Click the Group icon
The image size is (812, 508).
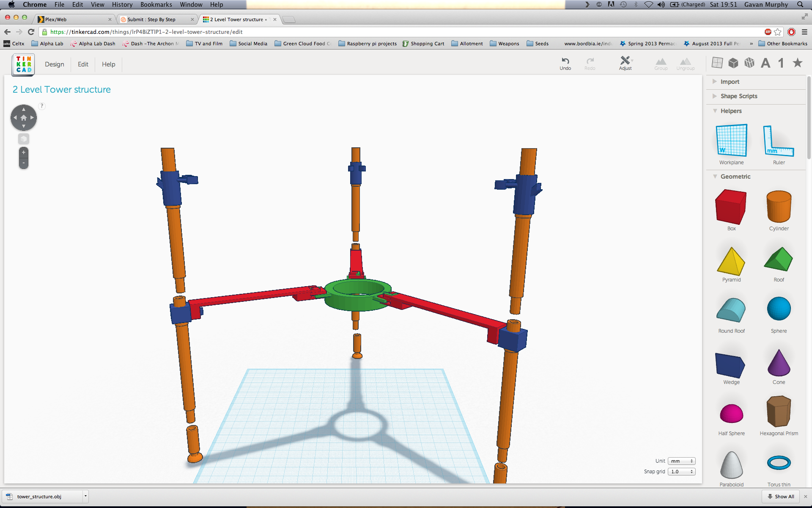tap(661, 64)
